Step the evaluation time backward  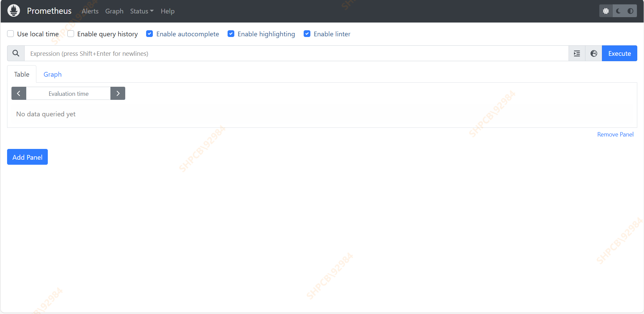pyautogui.click(x=19, y=93)
